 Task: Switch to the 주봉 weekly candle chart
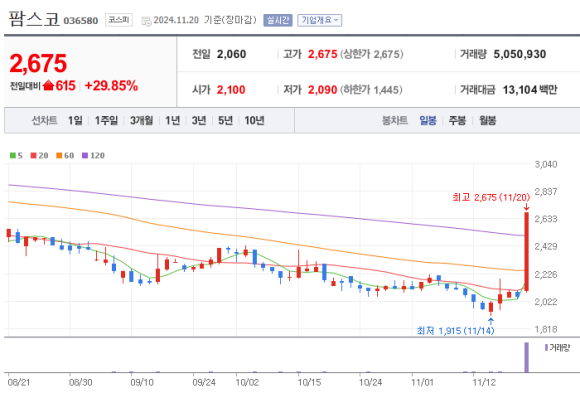coord(457,120)
